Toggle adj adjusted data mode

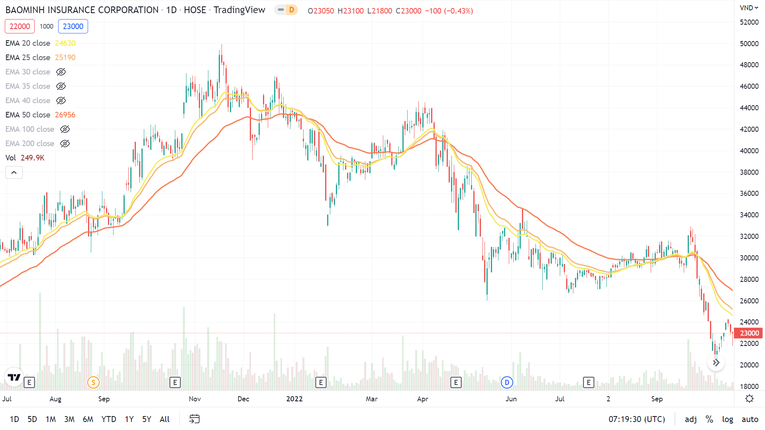[x=690, y=419]
